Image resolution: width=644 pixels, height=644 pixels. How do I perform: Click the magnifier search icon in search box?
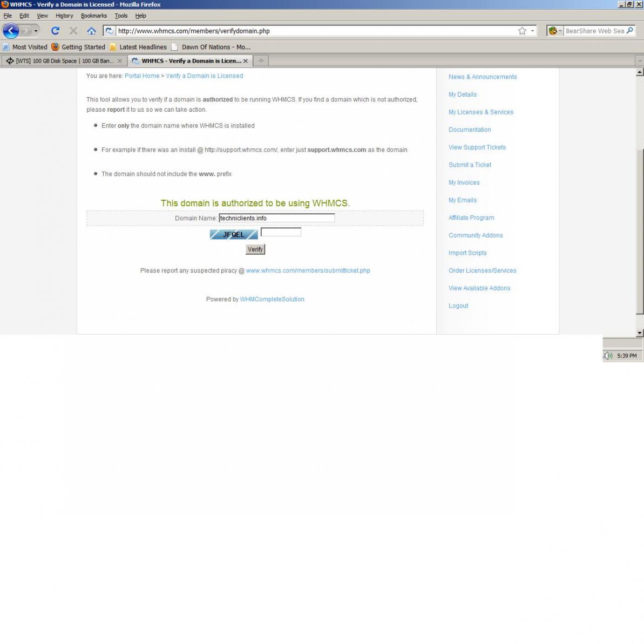629,30
